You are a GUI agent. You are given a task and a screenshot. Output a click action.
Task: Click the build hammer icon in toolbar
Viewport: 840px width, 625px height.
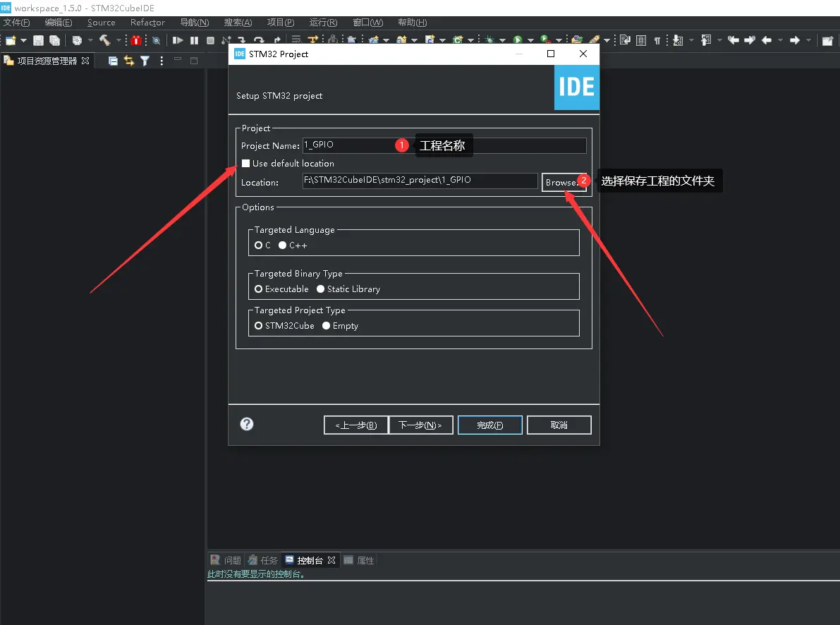pyautogui.click(x=105, y=41)
